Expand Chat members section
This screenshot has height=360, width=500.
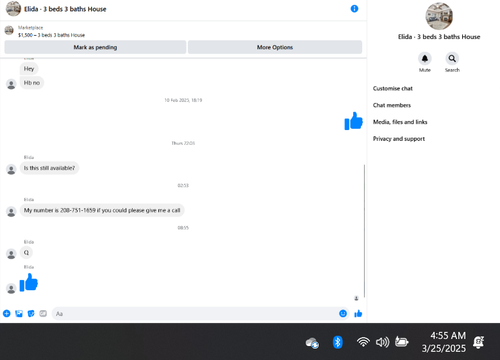tap(392, 105)
